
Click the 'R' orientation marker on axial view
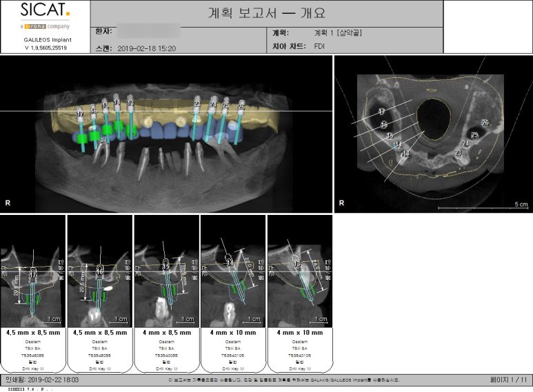coord(341,203)
